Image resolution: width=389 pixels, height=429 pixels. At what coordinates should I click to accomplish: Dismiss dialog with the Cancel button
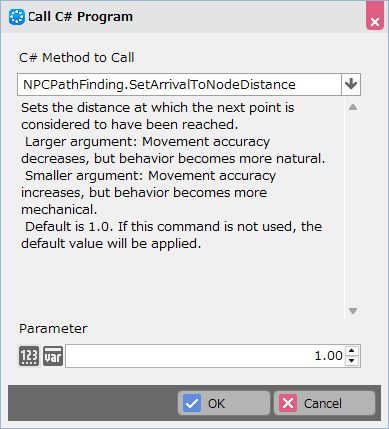coord(324,403)
